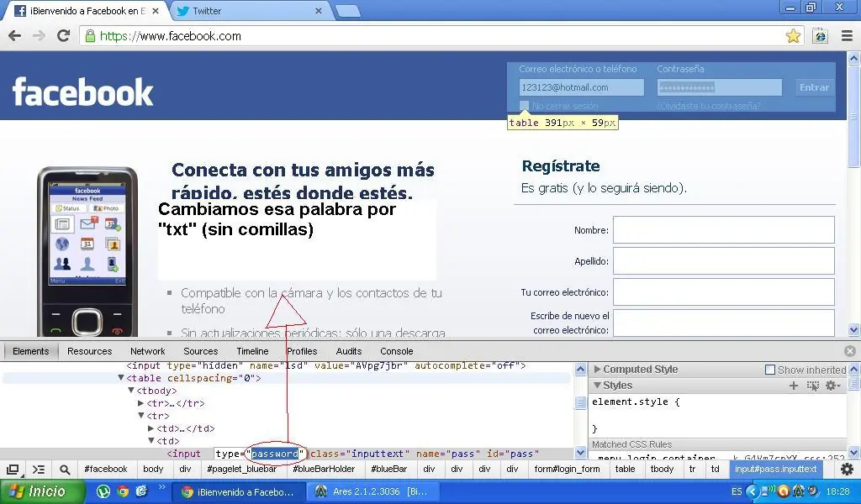The height and width of the screenshot is (504, 861).
Task: Open the Inicio start button
Action: (42, 492)
